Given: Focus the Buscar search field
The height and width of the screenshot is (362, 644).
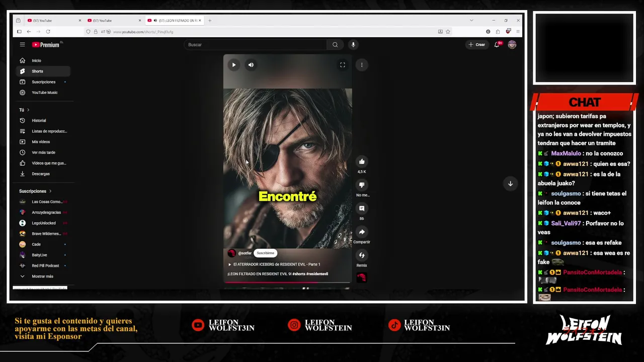Looking at the screenshot, I should point(257,45).
